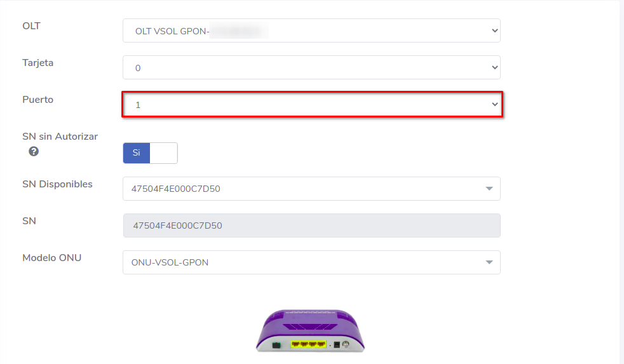
Task: Click the OLT field label
Action: tap(31, 26)
